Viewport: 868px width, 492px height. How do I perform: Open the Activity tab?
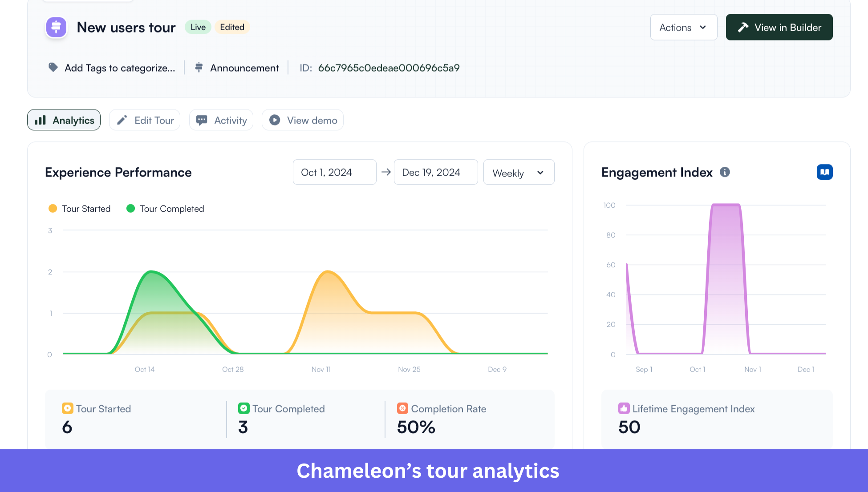[221, 120]
